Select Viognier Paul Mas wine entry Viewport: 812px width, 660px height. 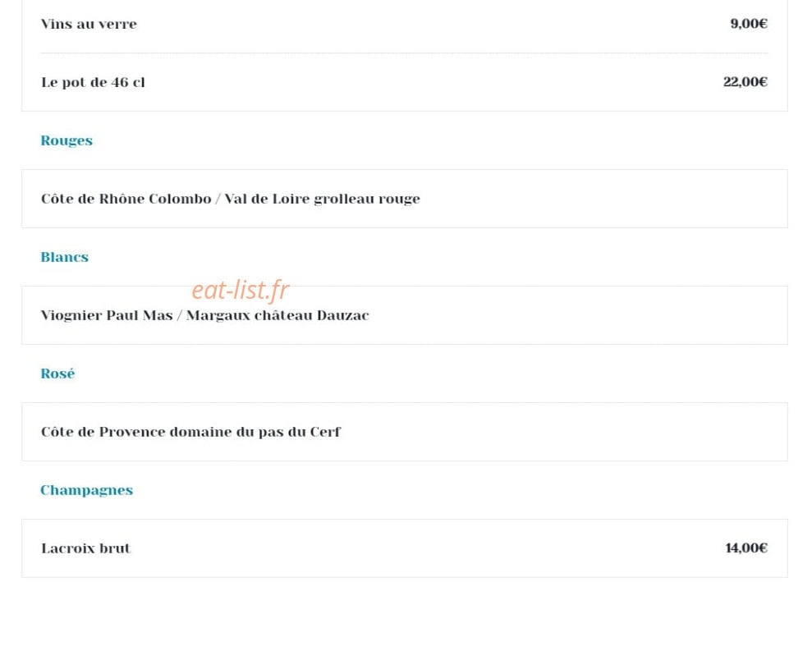pyautogui.click(x=107, y=315)
